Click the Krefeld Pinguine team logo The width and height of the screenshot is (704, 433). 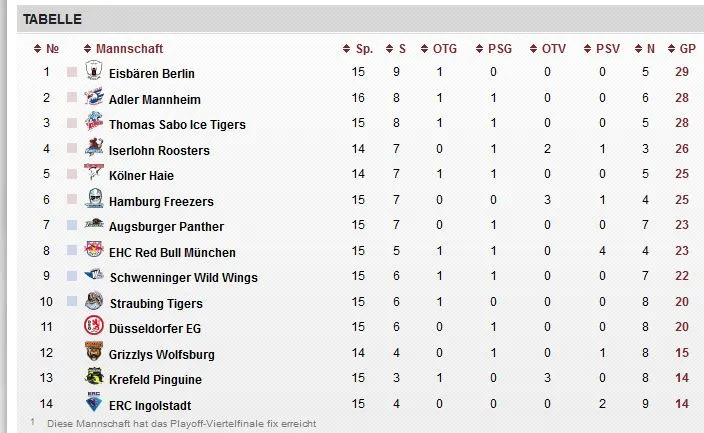pyautogui.click(x=94, y=379)
